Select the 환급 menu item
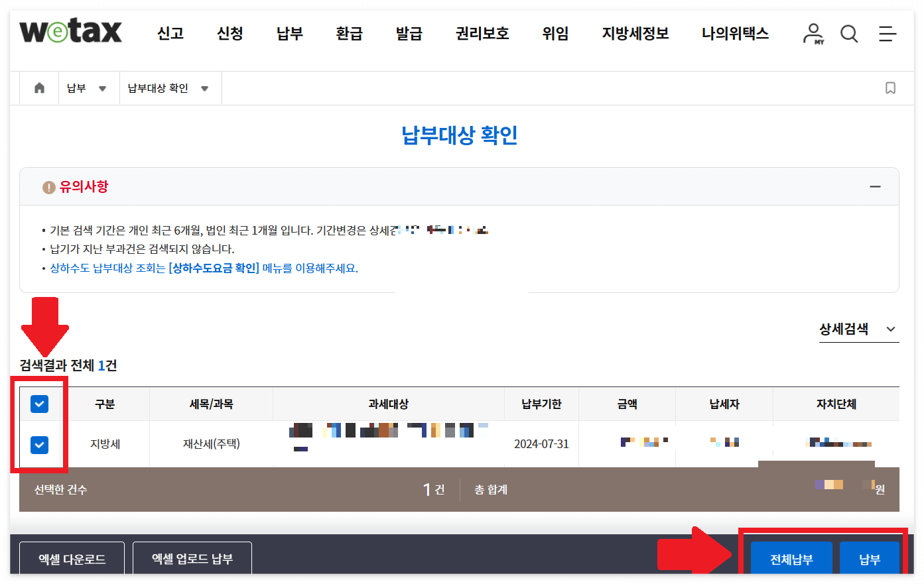 click(350, 34)
